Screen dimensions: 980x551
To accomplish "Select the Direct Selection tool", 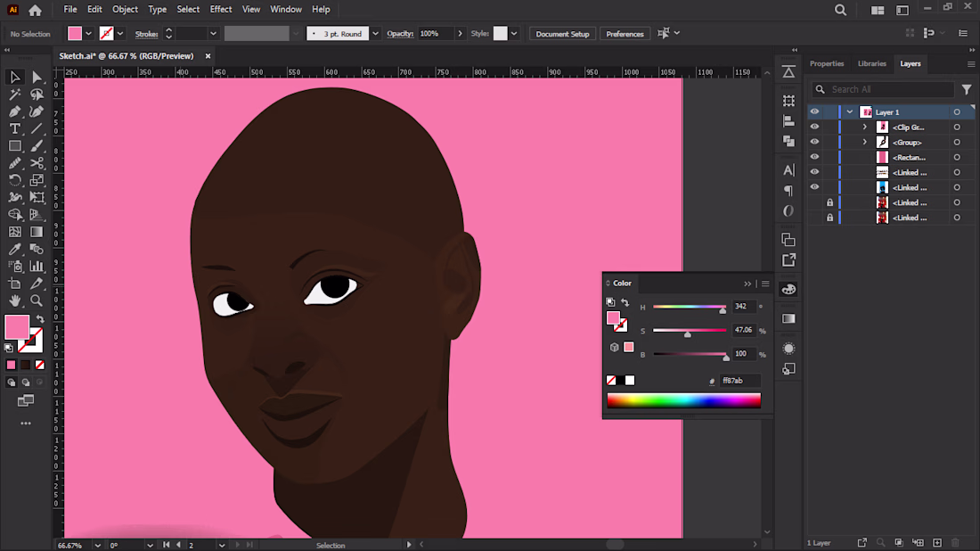I will click(37, 77).
